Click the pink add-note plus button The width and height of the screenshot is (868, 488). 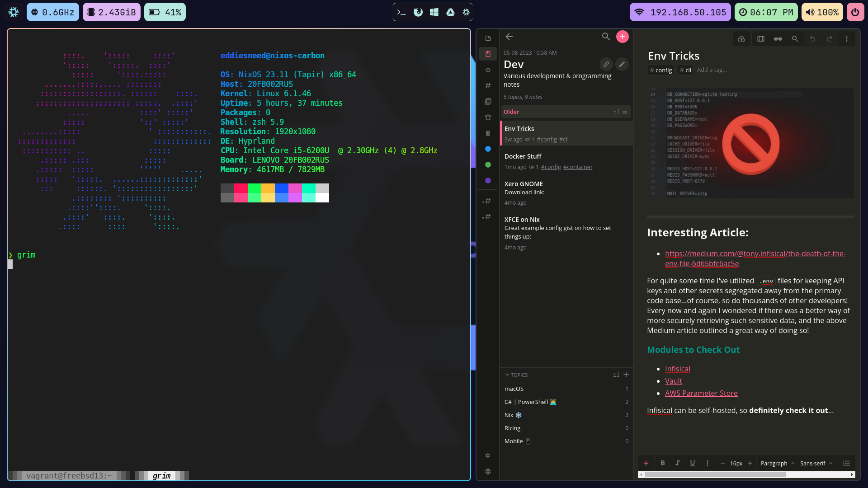[623, 37]
